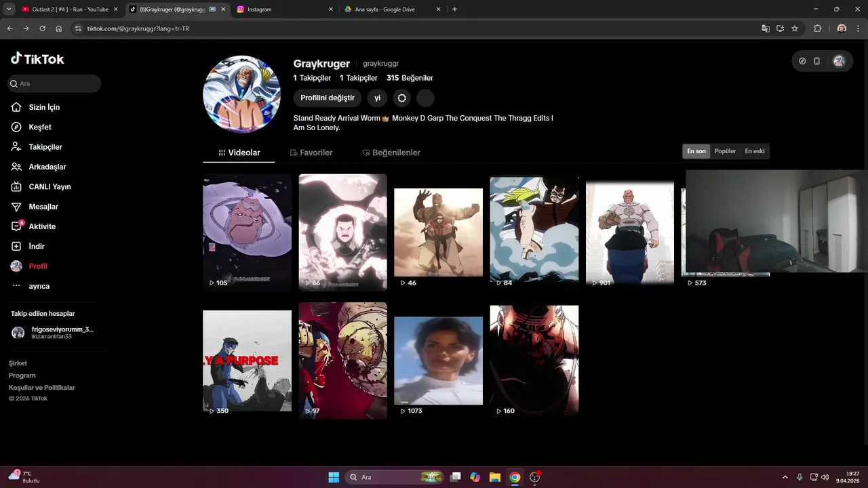Open Chrome from the taskbar

(x=515, y=477)
